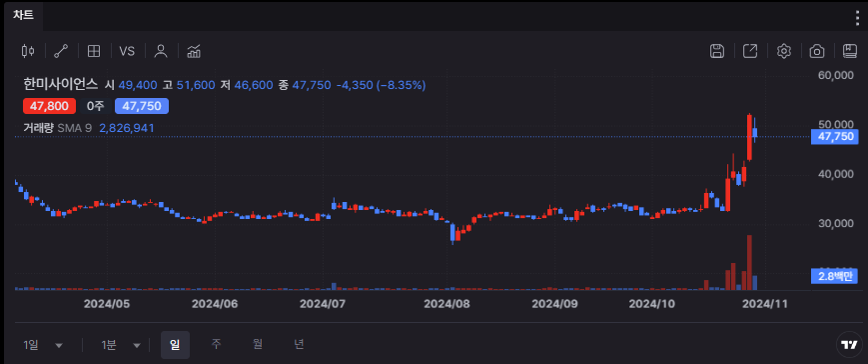Click the red 47,800 sell price button
Screen dimensions: 868x364
49,106
